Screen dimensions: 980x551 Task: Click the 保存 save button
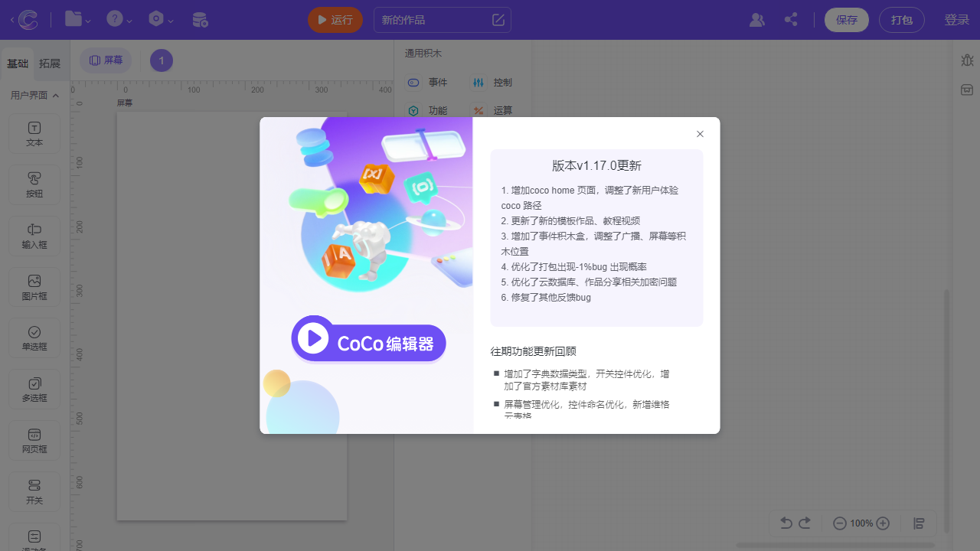tap(847, 20)
